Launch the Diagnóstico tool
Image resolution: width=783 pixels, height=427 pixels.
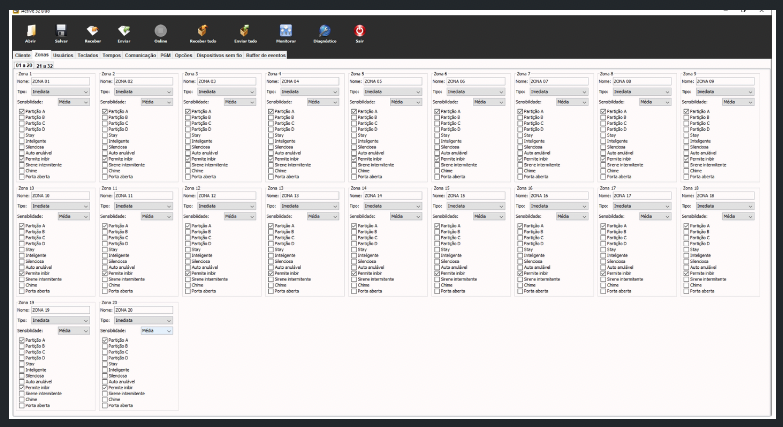[x=324, y=31]
